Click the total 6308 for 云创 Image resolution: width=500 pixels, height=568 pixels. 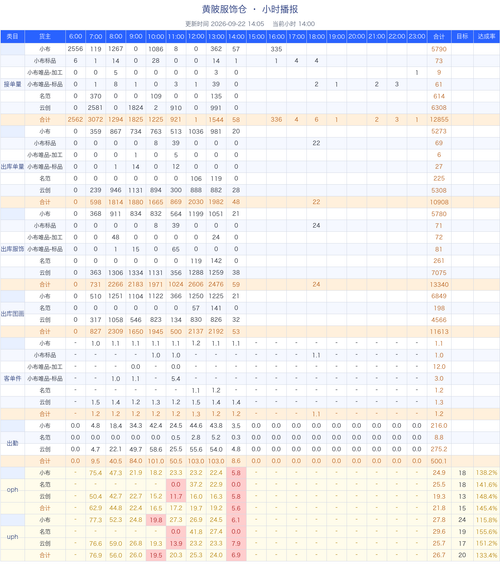pyautogui.click(x=439, y=108)
